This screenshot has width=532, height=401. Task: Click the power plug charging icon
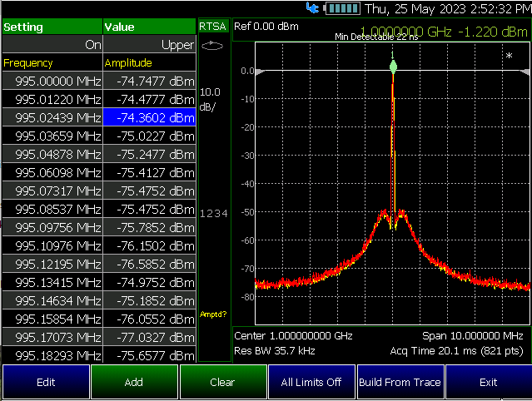312,7
